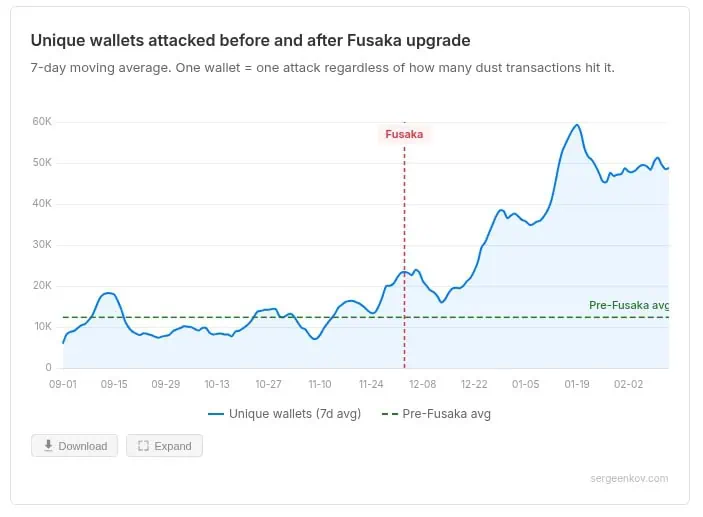
Task: Click the 09-01 x-axis date label
Action: (63, 384)
